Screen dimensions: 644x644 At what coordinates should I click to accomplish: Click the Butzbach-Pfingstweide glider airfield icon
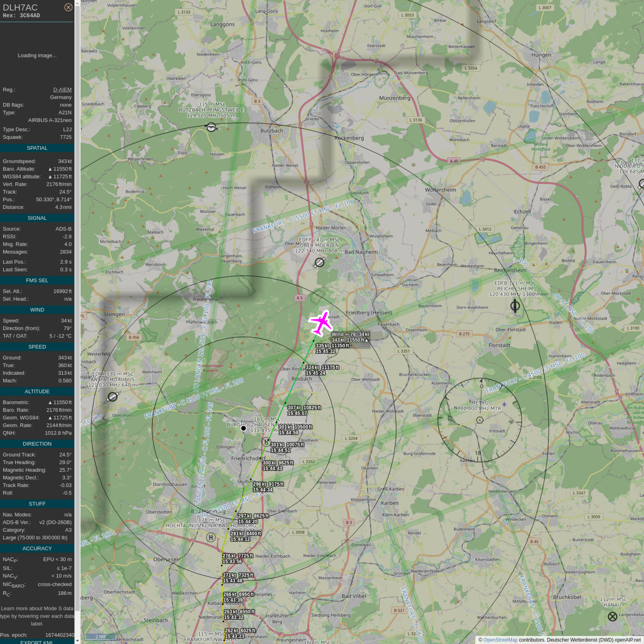coord(211,127)
